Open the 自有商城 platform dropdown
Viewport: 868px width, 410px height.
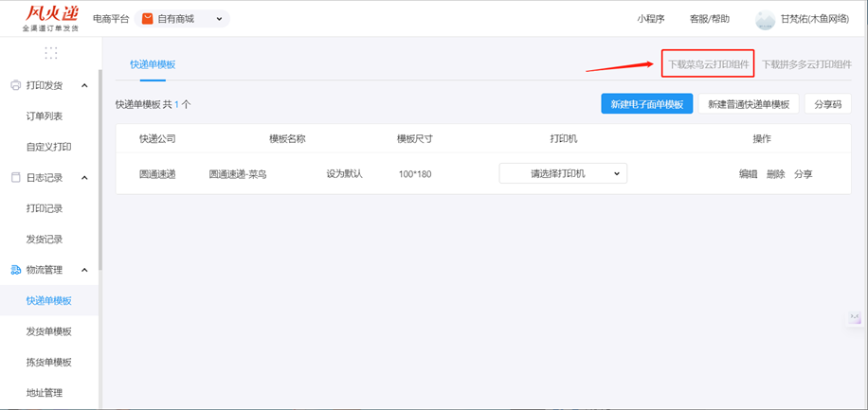(x=182, y=19)
